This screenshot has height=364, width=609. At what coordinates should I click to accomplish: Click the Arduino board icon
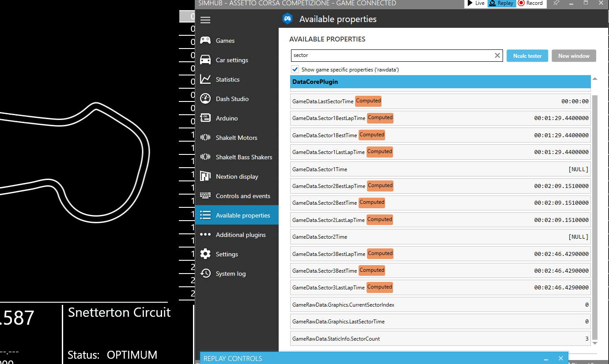tap(205, 118)
